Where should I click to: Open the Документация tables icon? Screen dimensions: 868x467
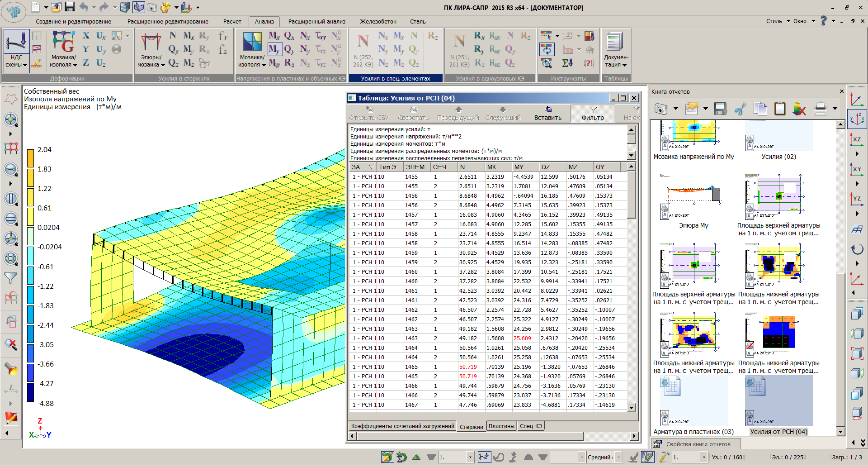coord(615,43)
